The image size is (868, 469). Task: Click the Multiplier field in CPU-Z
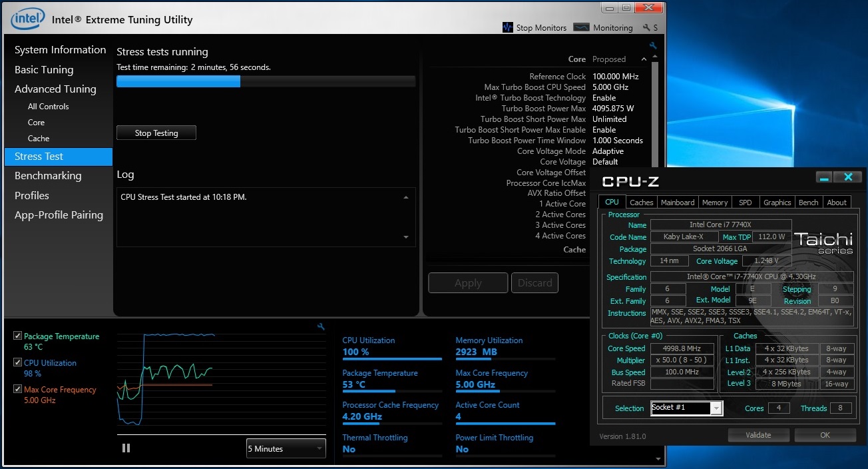pos(682,360)
